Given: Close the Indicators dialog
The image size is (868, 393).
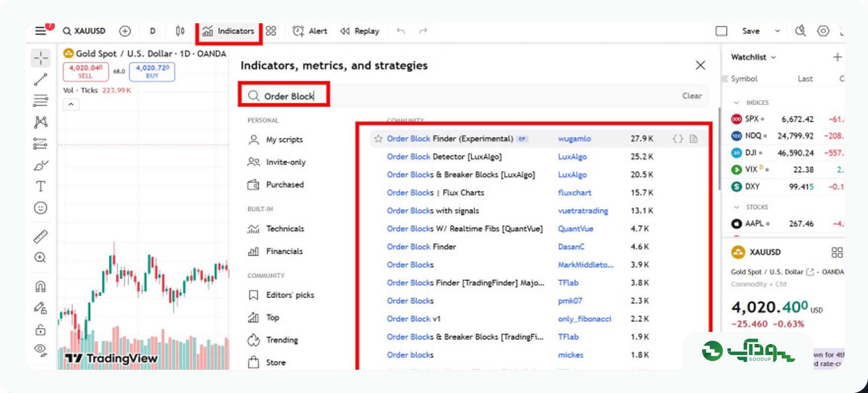Looking at the screenshot, I should 700,65.
